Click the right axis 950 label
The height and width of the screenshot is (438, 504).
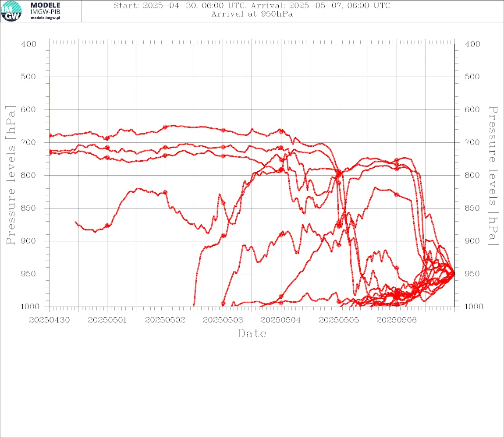coord(472,274)
